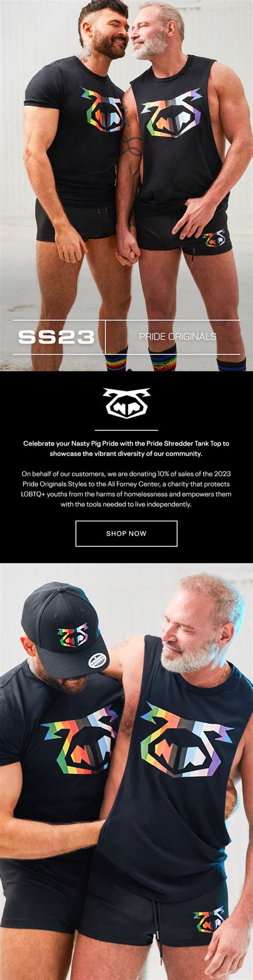Click large rainbow logo on tank top in lower photo
Screen dimensions: 253x980
coord(186,742)
